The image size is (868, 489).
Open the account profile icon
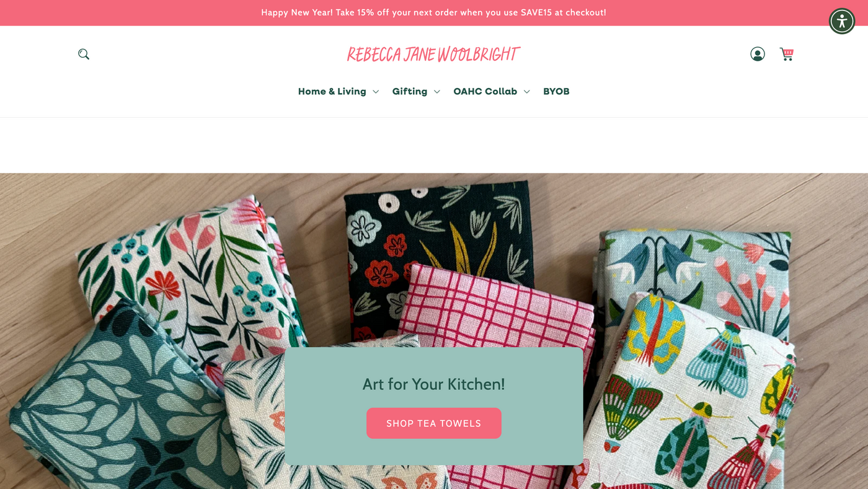757,54
